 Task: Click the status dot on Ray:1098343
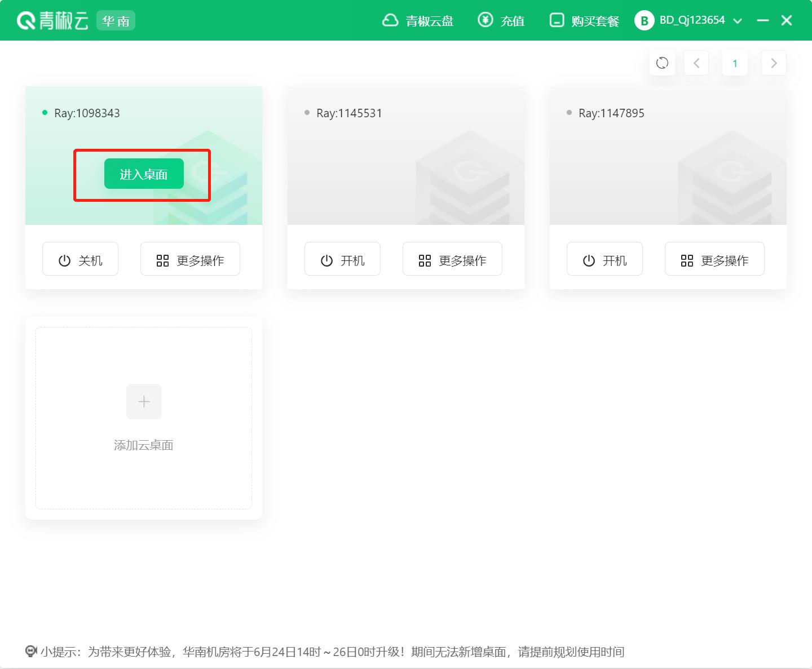(44, 113)
